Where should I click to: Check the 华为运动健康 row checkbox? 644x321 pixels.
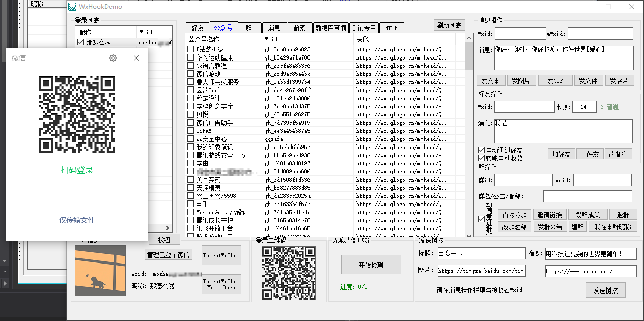coord(191,57)
